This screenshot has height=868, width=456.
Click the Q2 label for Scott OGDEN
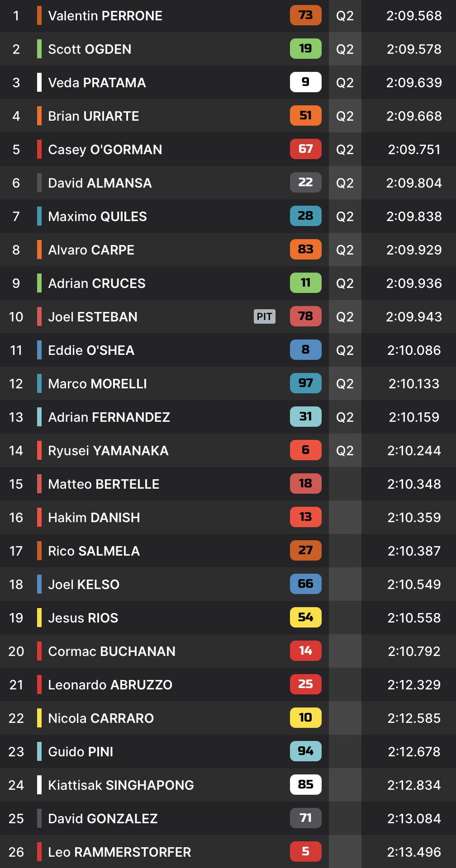[x=345, y=49]
